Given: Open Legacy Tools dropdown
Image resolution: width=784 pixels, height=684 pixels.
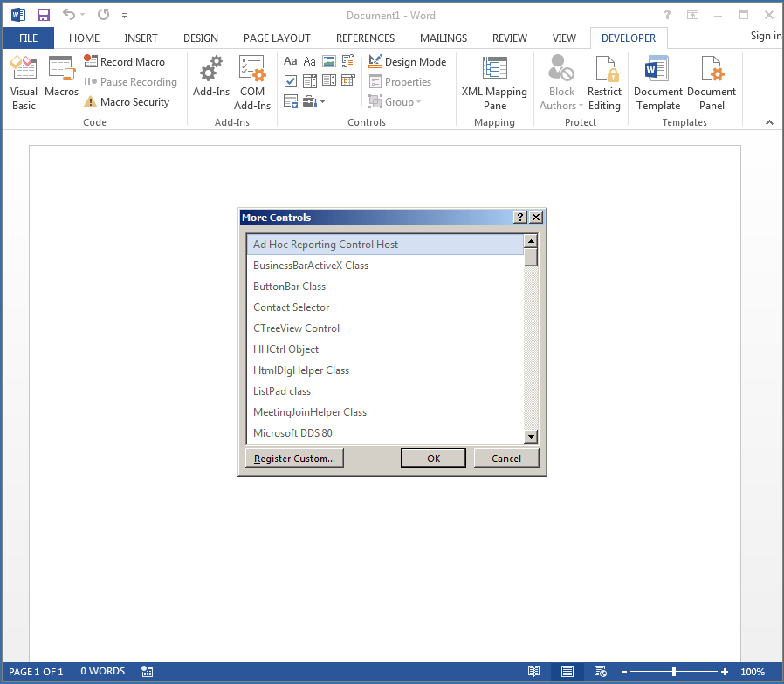Looking at the screenshot, I should (314, 101).
